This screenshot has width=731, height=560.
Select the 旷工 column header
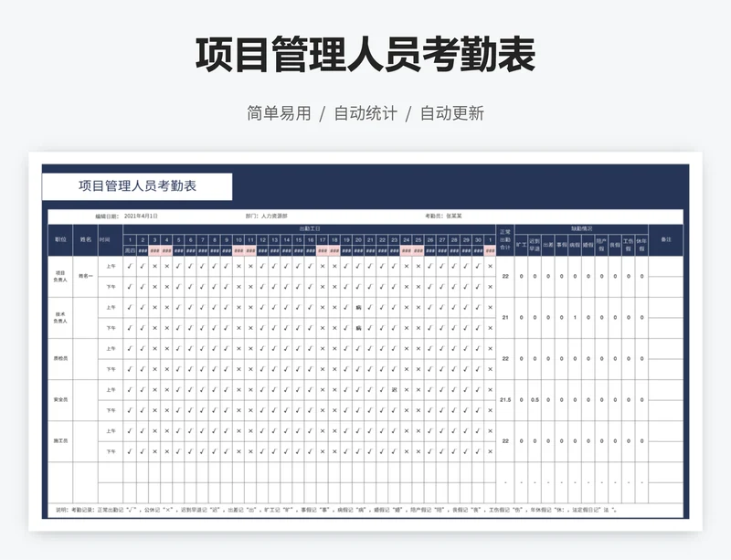(x=521, y=245)
